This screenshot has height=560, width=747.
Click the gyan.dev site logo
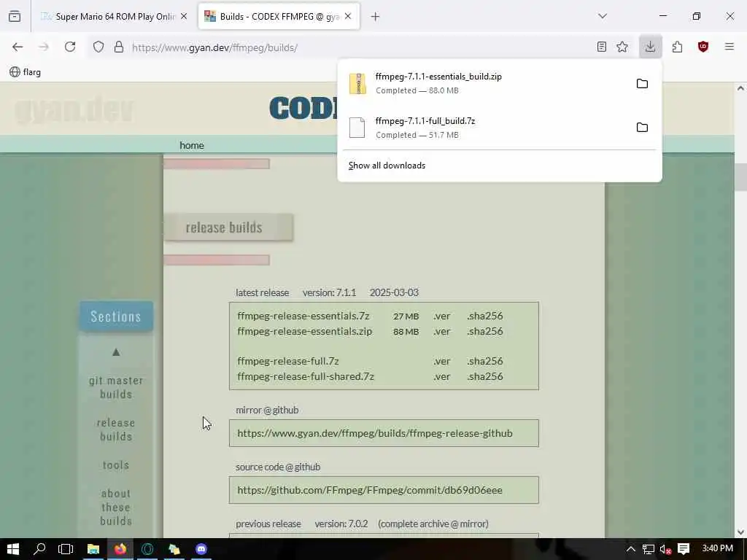click(x=74, y=109)
